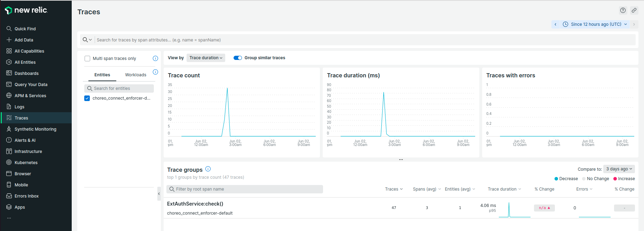Viewport: 644px width, 231px height.
Task: Open the search type dropdown magnifier
Action: [x=87, y=40]
